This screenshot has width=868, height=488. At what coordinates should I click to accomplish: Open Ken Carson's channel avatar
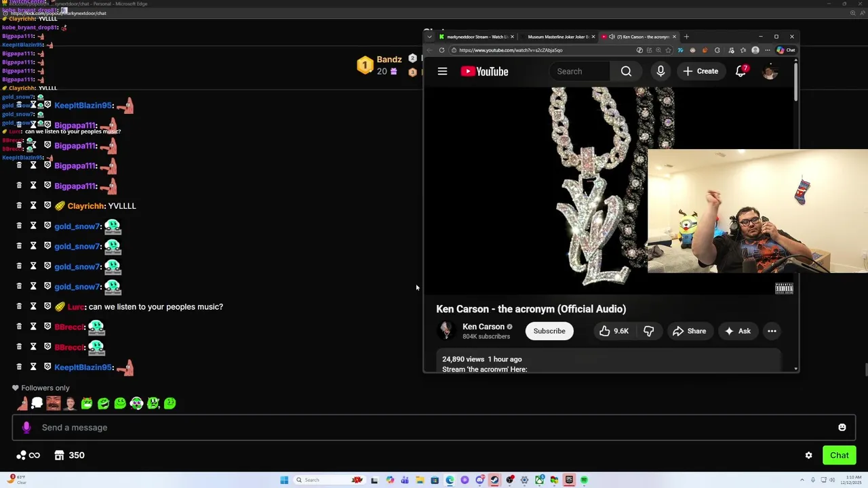tap(446, 331)
